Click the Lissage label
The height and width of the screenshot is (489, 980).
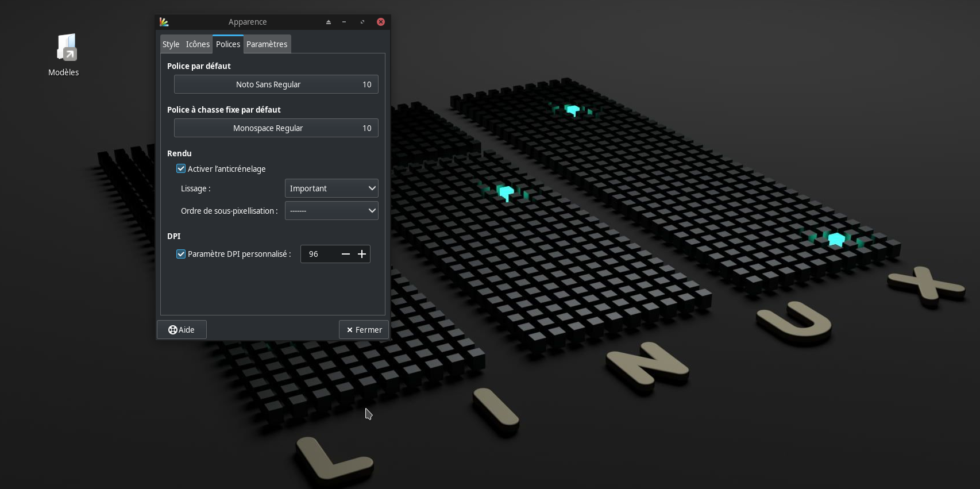point(195,188)
